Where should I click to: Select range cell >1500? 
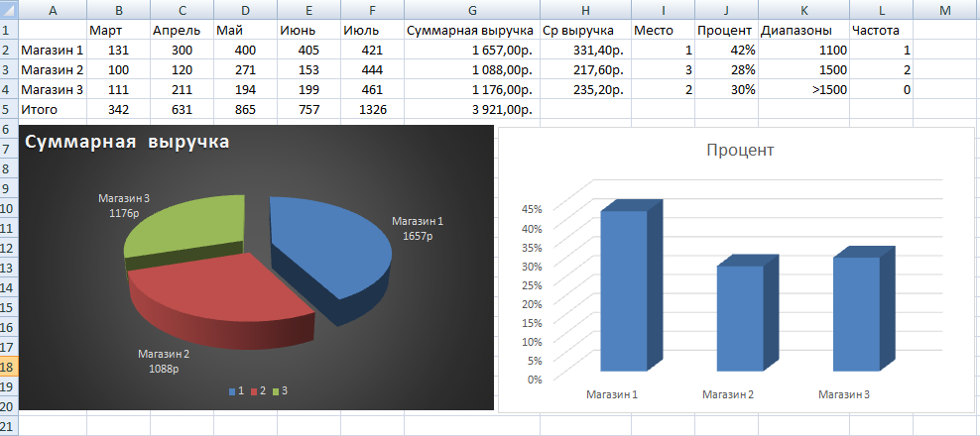(803, 90)
